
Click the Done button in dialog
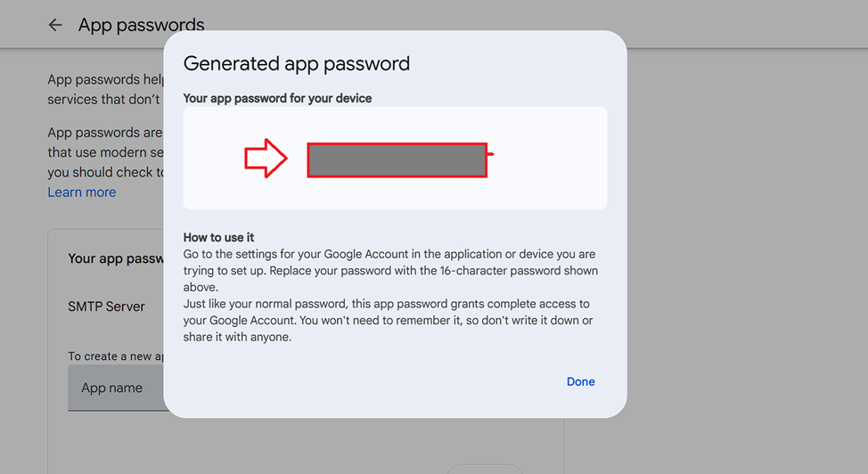click(580, 381)
